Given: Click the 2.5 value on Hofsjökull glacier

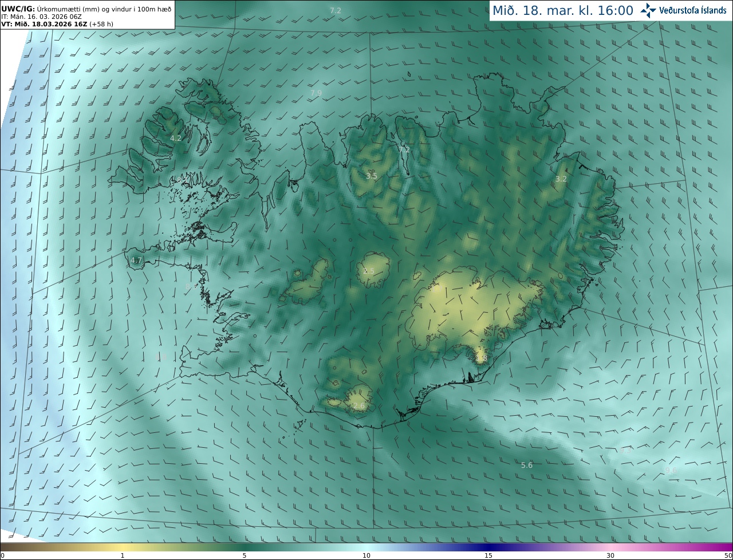Looking at the screenshot, I should click(x=369, y=271).
